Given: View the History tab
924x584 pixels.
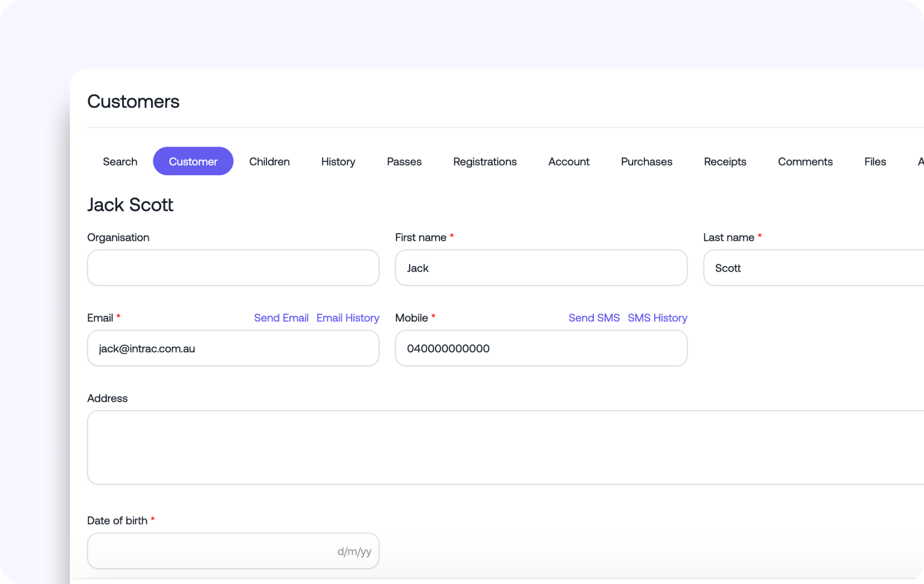Looking at the screenshot, I should [338, 161].
